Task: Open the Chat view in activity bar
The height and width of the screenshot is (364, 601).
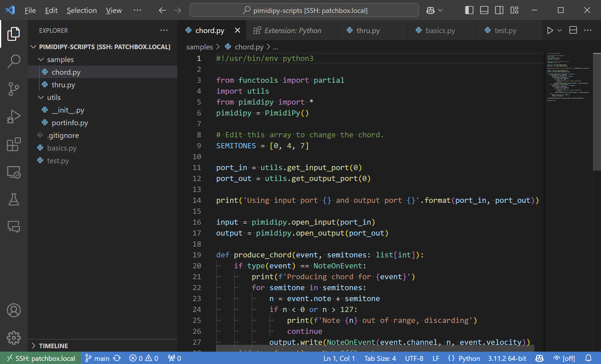Action: (x=14, y=227)
